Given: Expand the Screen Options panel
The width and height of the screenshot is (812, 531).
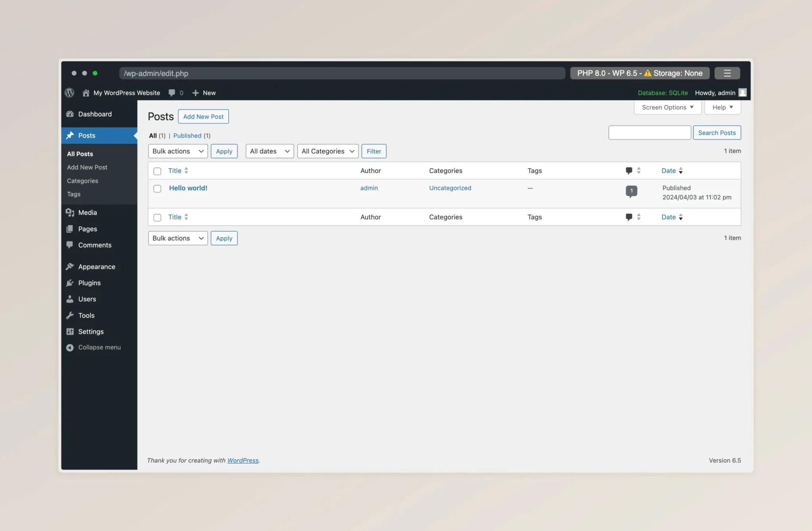Looking at the screenshot, I should (667, 107).
